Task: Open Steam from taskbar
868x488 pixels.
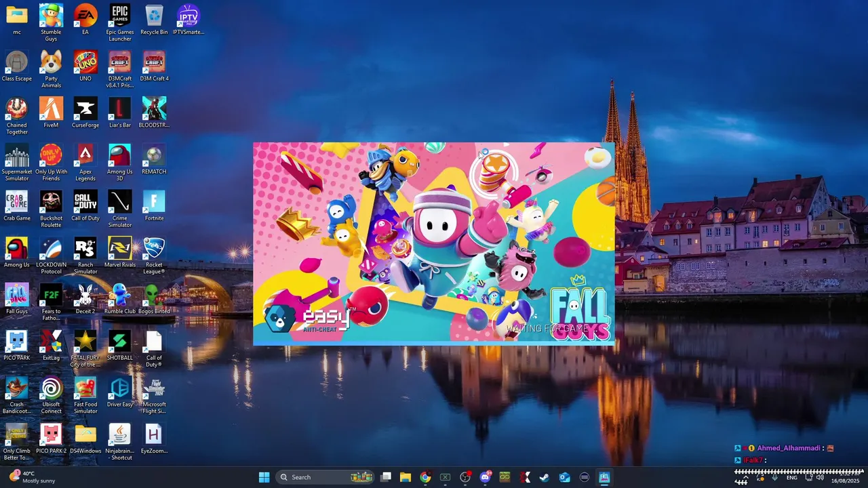Action: point(545,477)
